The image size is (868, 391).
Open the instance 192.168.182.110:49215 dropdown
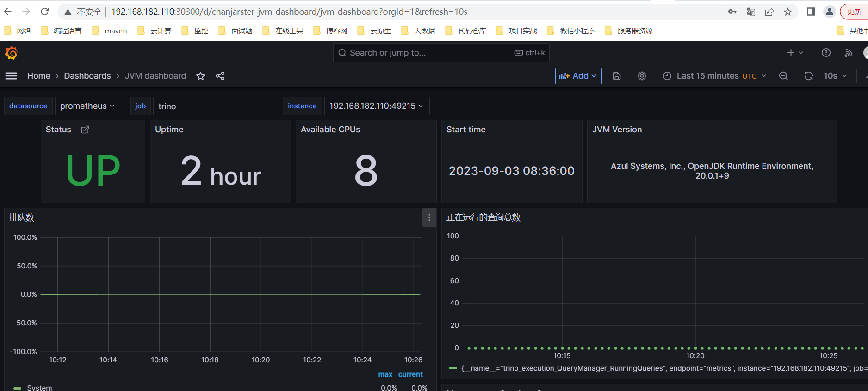[377, 106]
